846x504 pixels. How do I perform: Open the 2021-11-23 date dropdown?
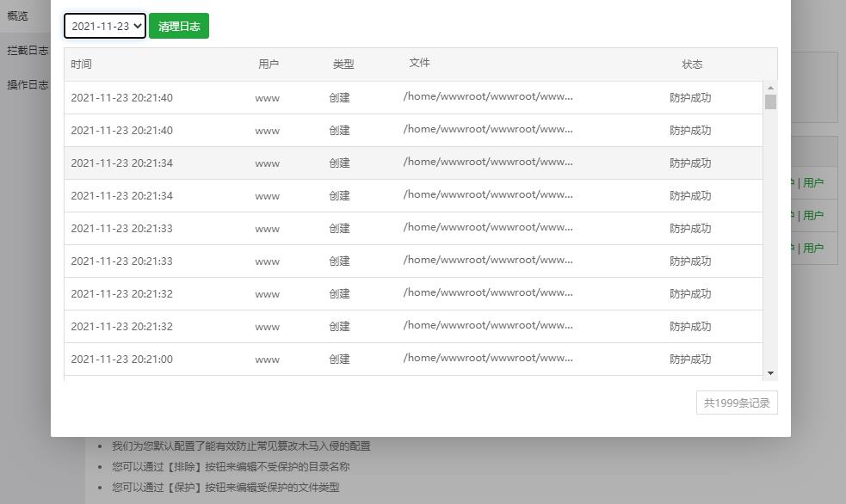click(105, 26)
